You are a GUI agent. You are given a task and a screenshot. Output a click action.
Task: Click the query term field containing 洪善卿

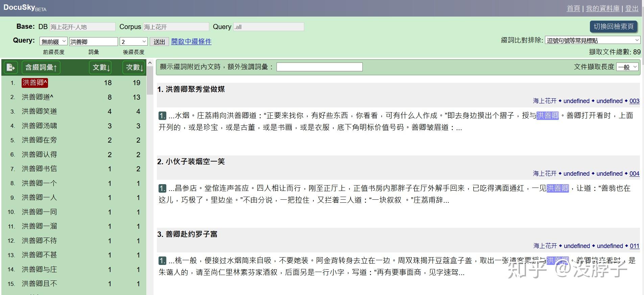click(94, 42)
